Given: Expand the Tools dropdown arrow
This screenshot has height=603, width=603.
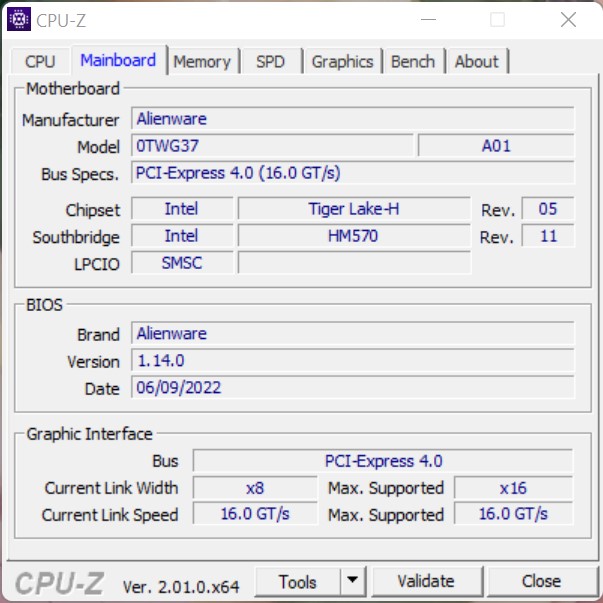Looking at the screenshot, I should click(x=353, y=581).
